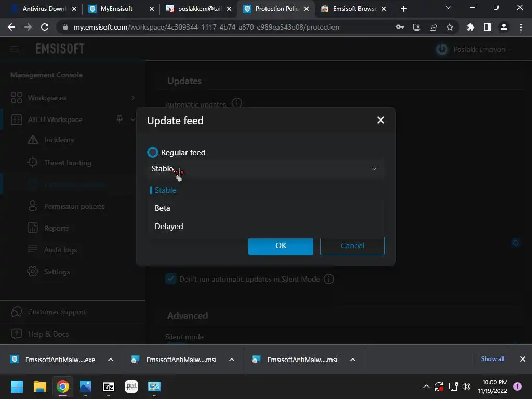Open the tab search chevron
Viewport: 532px width, 399px height.
(448, 7)
